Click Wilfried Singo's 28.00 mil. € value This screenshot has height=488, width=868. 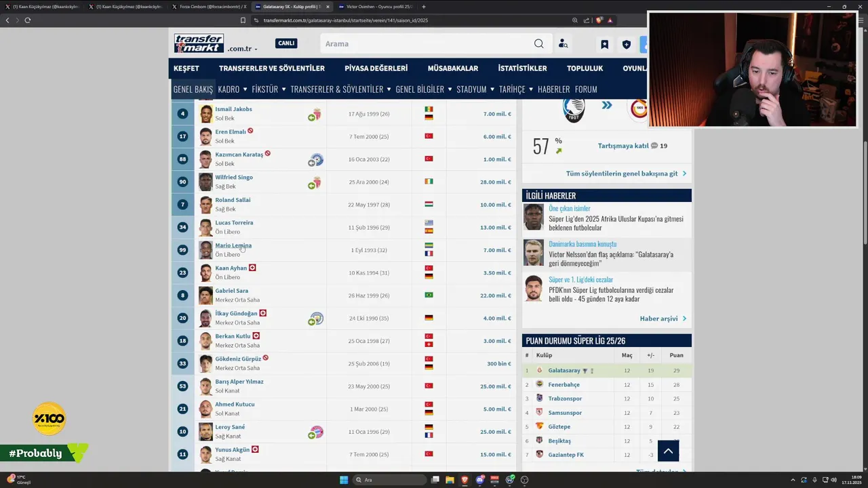[496, 182]
